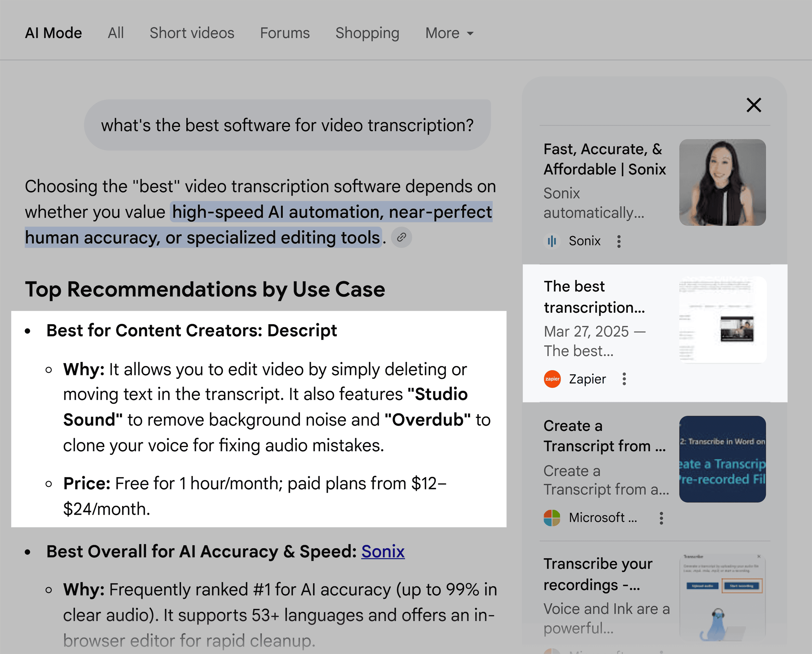Click the 'Transcribe in Word' video thumbnail
This screenshot has height=654, width=812.
tap(722, 459)
